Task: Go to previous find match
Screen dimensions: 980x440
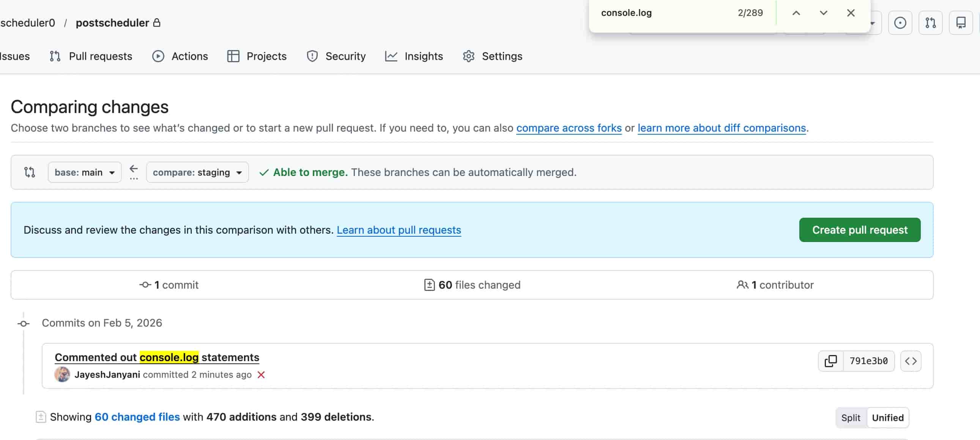Action: pos(796,13)
